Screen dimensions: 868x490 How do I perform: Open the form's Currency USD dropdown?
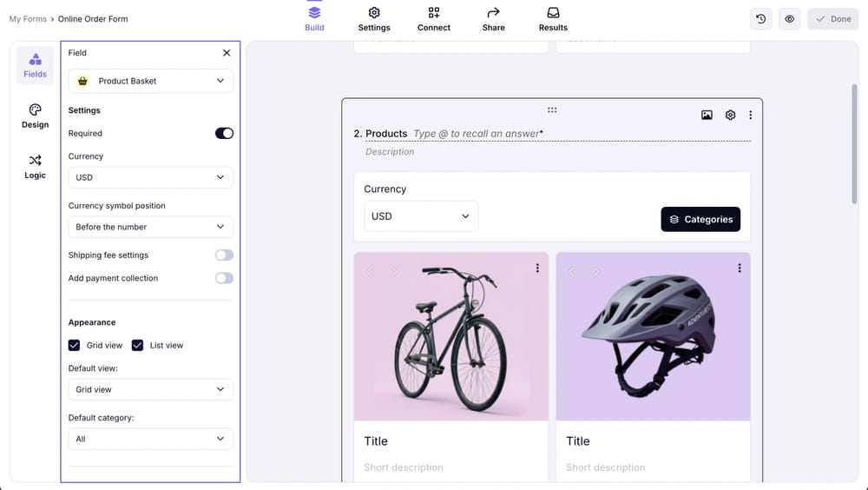click(421, 216)
